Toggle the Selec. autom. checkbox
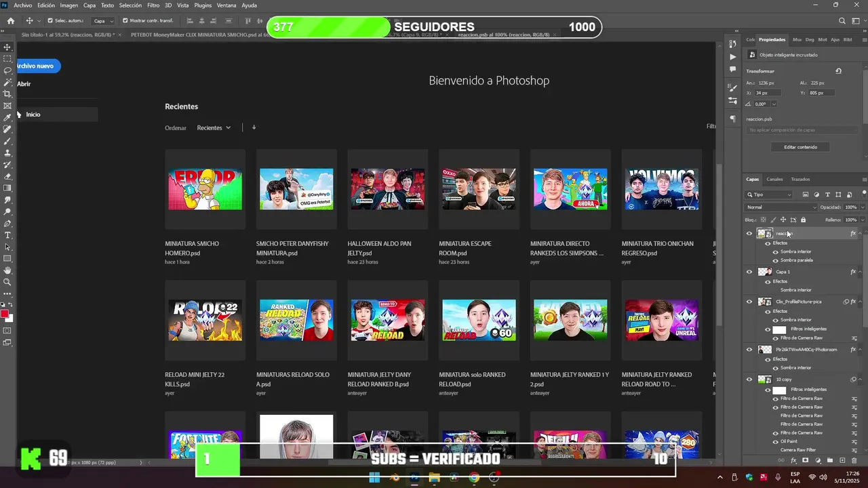Image resolution: width=868 pixels, height=488 pixels. click(50, 21)
